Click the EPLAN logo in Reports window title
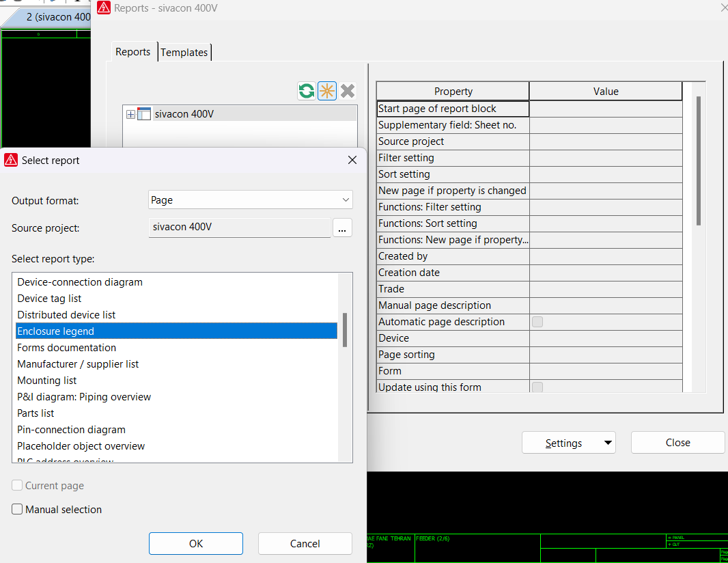 click(104, 8)
